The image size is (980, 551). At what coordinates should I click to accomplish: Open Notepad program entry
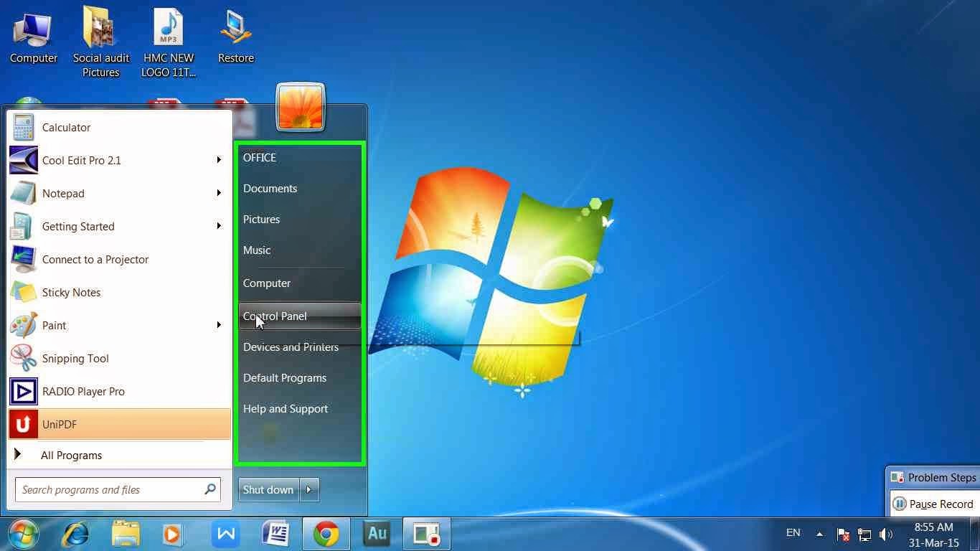(119, 194)
